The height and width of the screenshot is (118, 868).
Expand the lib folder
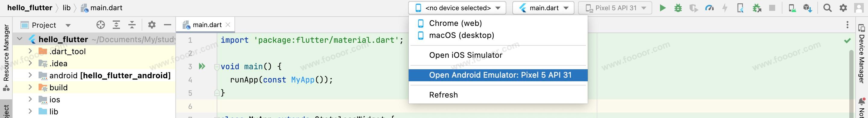[x=30, y=111]
